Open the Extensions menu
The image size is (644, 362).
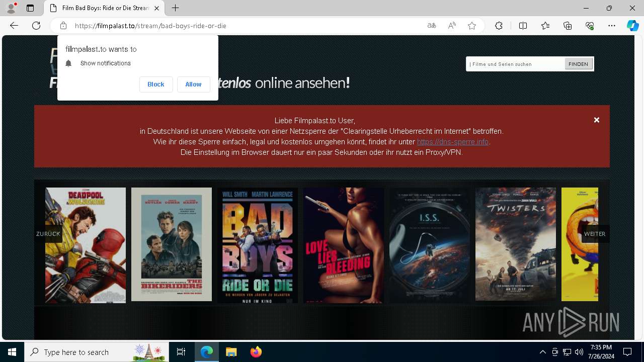(x=499, y=26)
